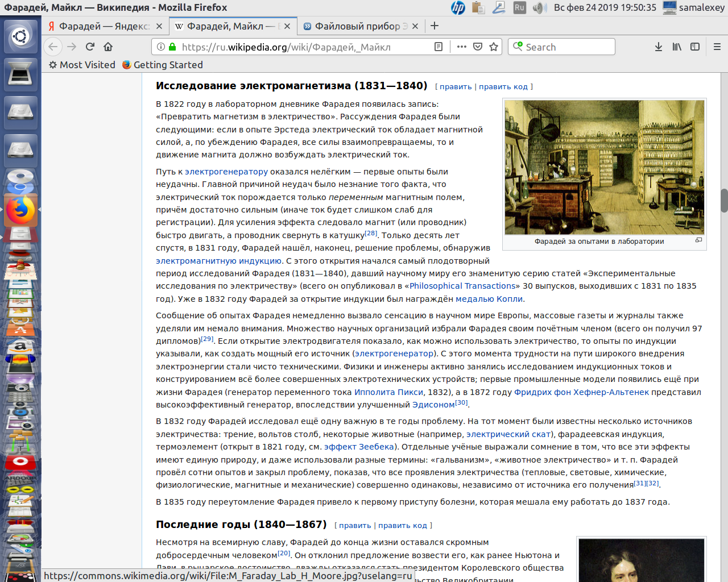This screenshot has width=728, height=582.
Task: Open the Firefox home page
Action: pos(108,47)
